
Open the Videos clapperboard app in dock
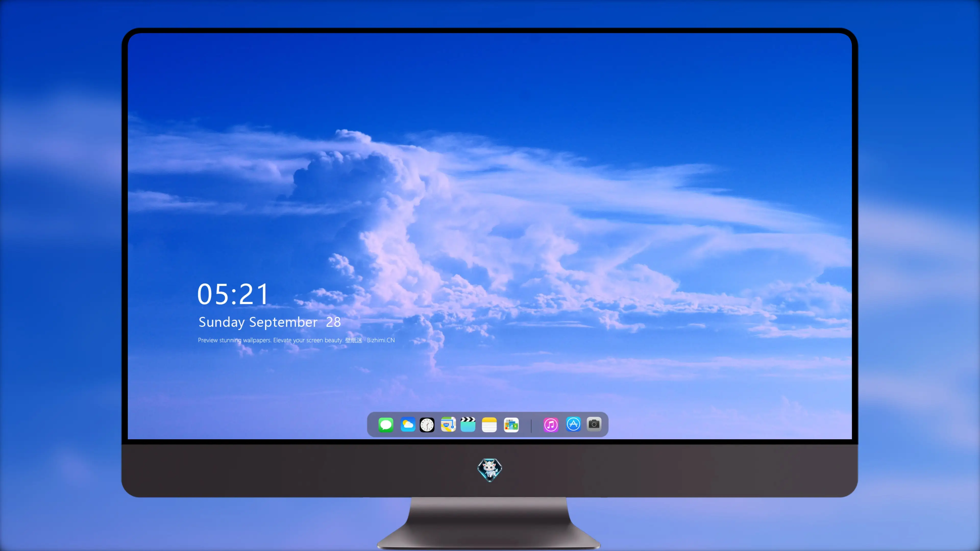click(468, 424)
